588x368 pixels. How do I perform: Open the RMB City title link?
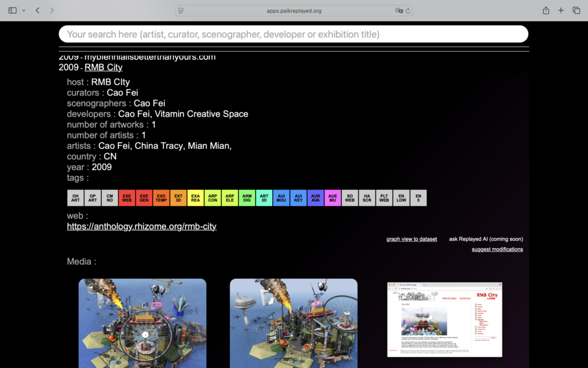point(103,67)
